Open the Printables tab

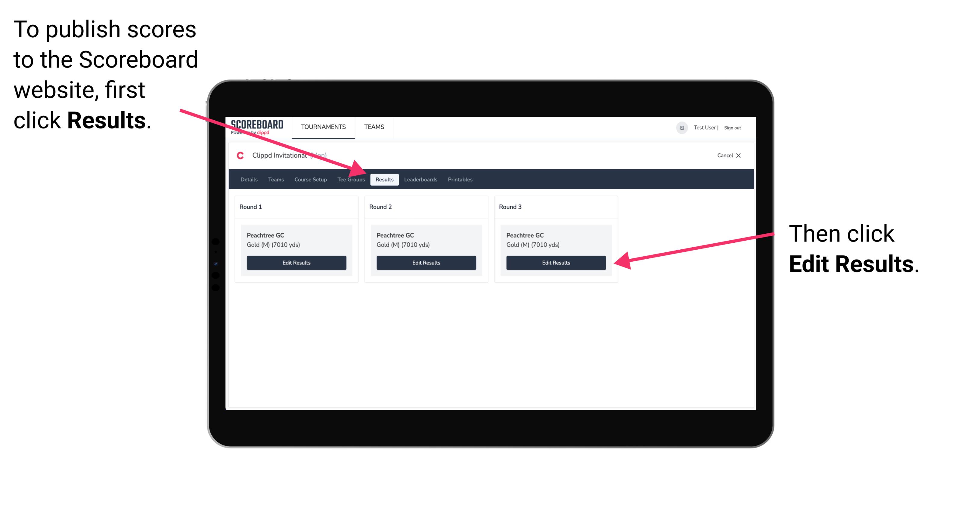click(x=461, y=179)
